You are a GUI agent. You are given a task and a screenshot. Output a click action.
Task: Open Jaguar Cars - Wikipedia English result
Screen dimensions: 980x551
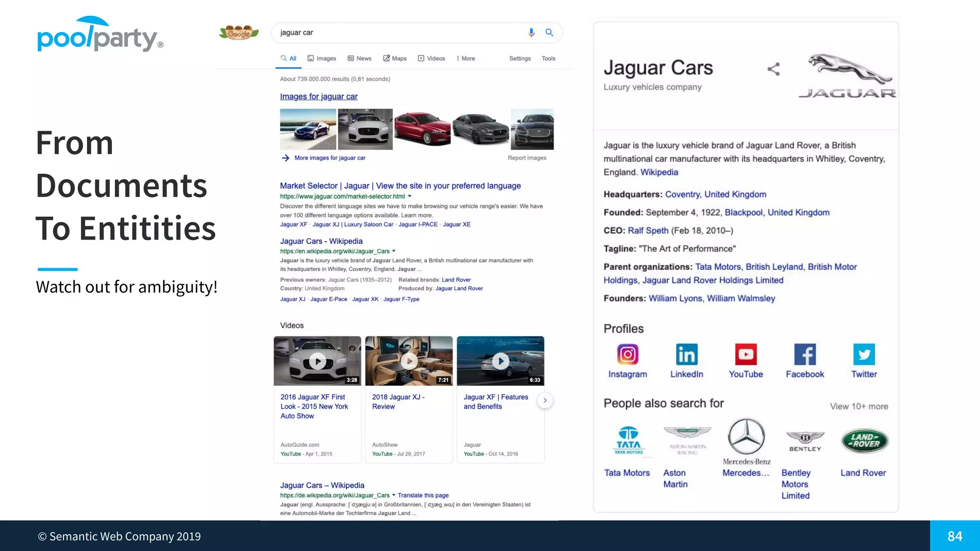click(321, 241)
